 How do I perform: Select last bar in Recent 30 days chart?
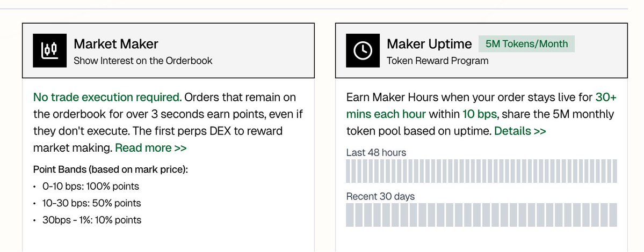tap(612, 214)
